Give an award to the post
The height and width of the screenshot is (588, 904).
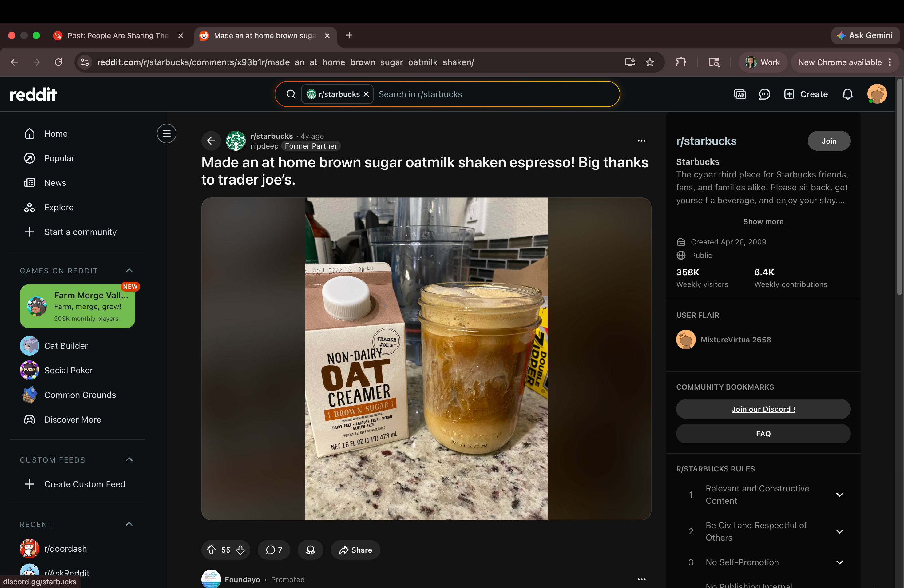(310, 550)
